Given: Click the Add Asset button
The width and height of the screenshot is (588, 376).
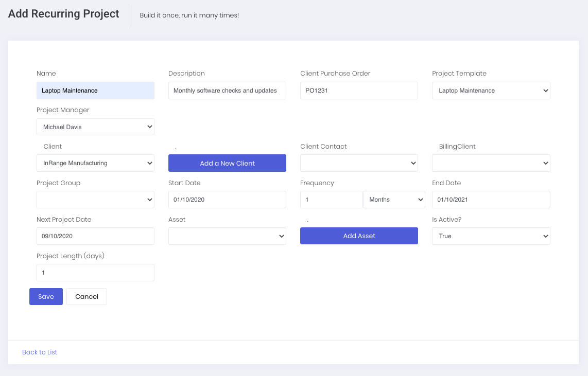Looking at the screenshot, I should click(359, 236).
